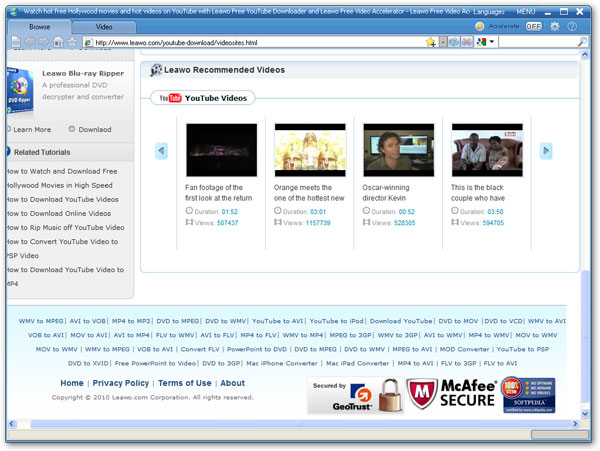Open the Fan footage video thumbnail

222,150
